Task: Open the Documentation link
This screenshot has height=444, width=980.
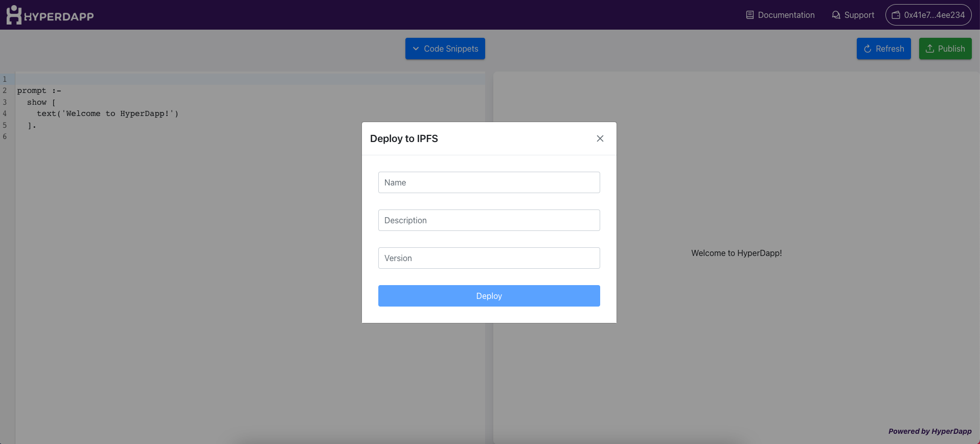Action: tap(780, 15)
